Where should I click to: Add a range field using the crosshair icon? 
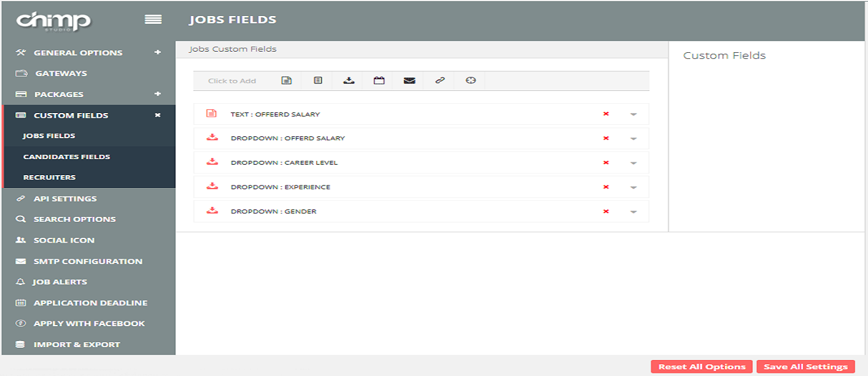pyautogui.click(x=471, y=80)
